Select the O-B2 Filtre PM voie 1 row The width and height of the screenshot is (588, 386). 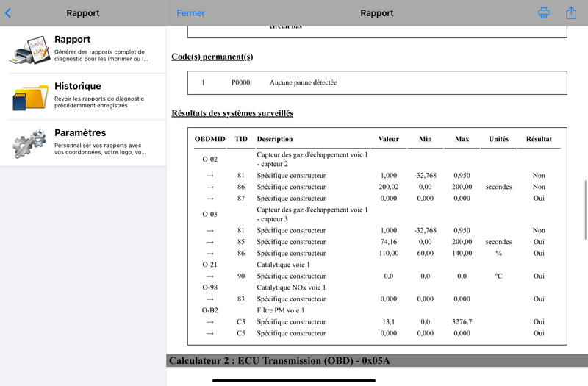(x=377, y=310)
